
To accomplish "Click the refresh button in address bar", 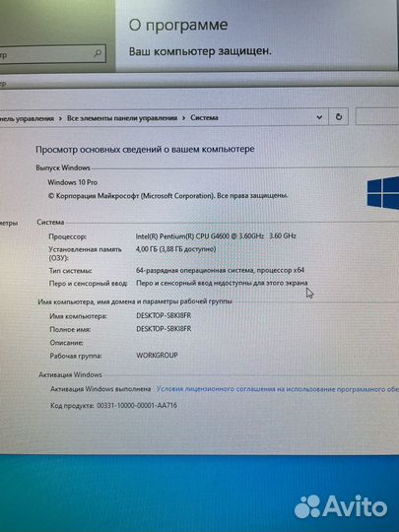I will click(x=338, y=117).
